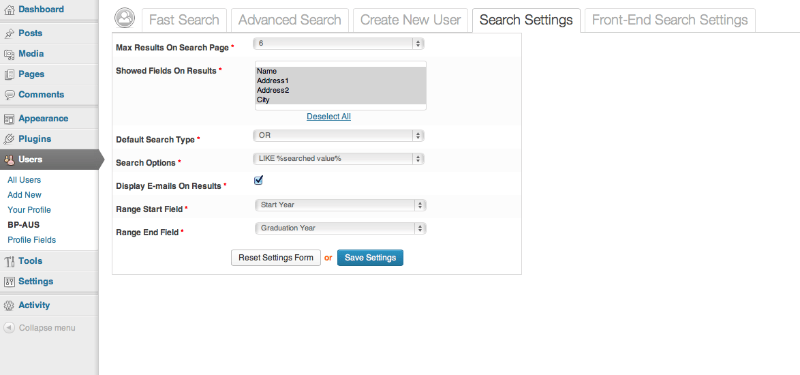
Task: Open the Posts menu label
Action: (30, 33)
